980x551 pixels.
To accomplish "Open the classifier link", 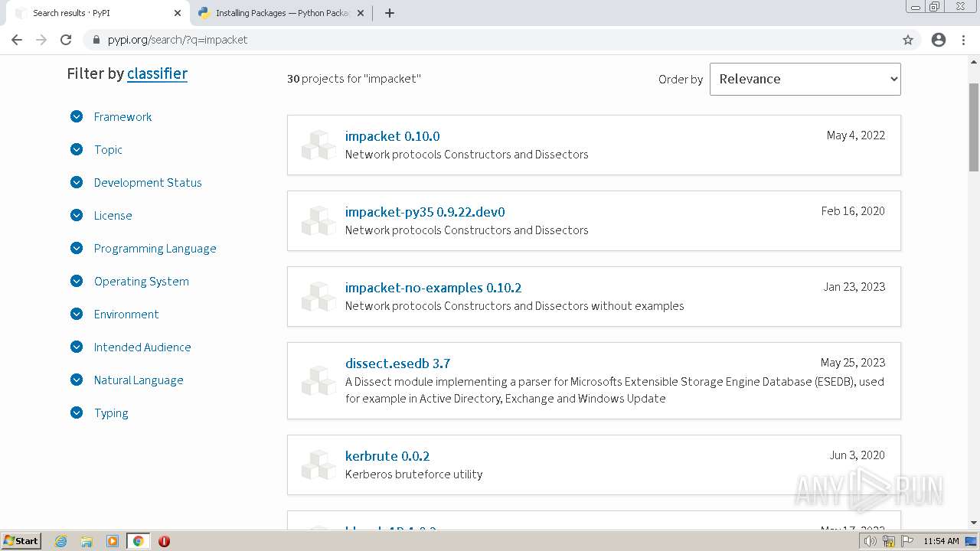I will pyautogui.click(x=157, y=73).
